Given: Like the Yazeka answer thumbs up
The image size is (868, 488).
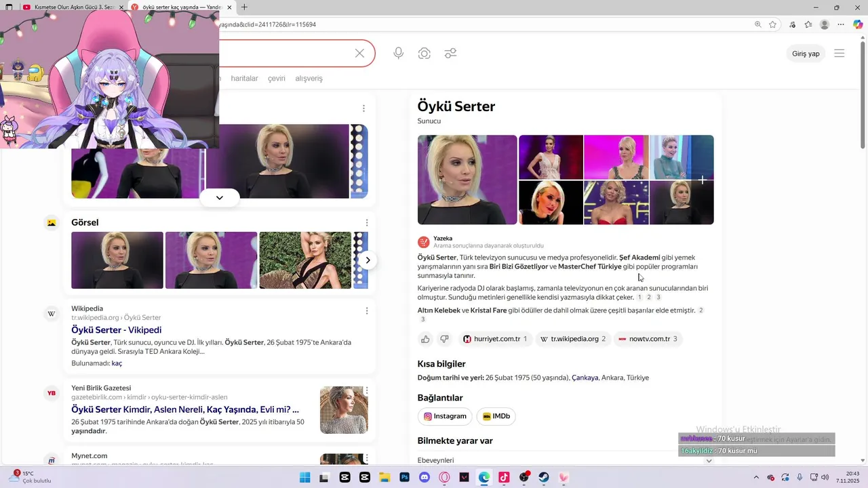Looking at the screenshot, I should click(x=425, y=339).
